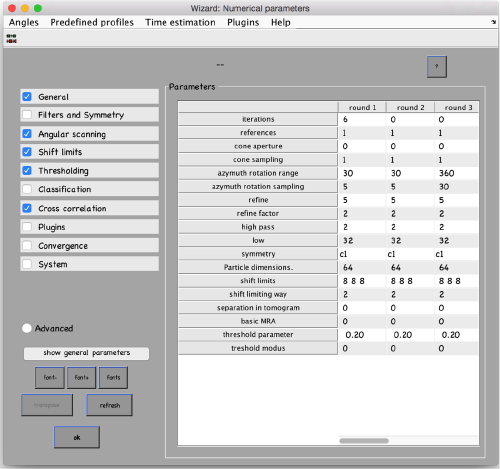
Task: Click the show general parameters button
Action: tap(87, 353)
